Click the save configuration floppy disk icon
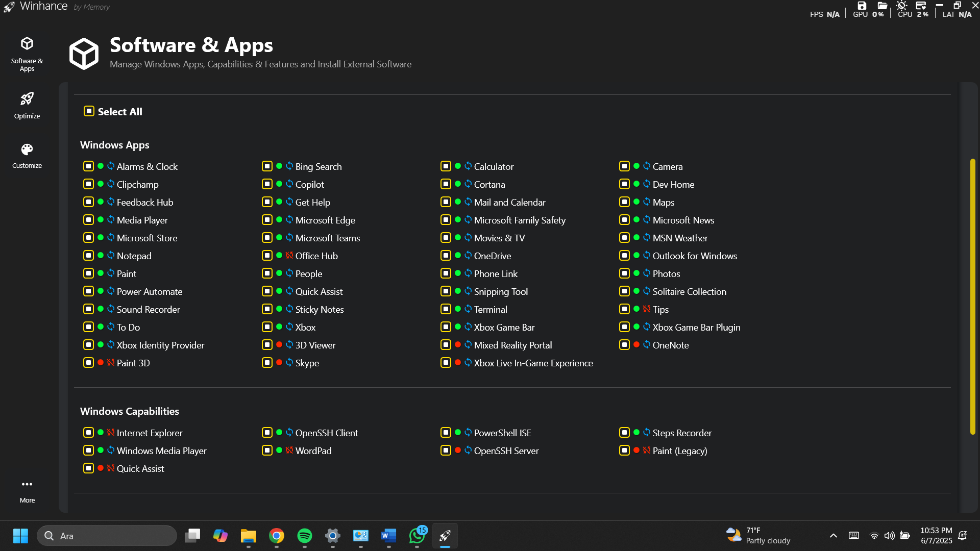 click(862, 6)
